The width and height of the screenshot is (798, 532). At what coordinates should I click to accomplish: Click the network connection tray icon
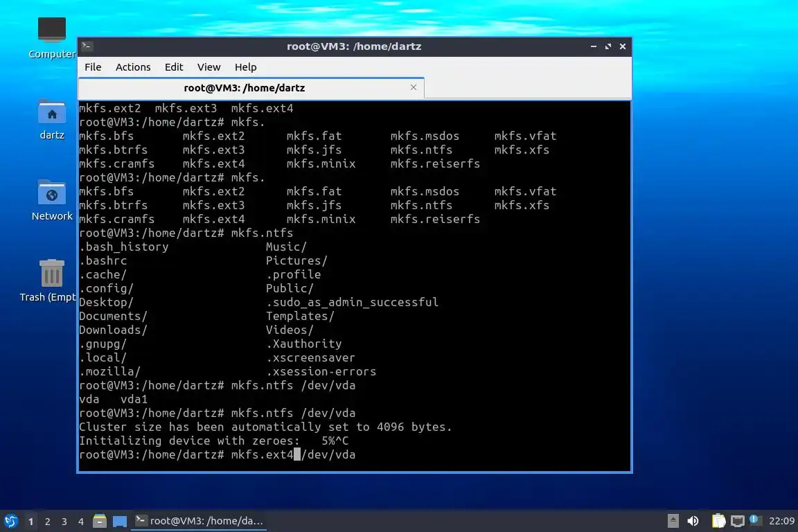click(x=738, y=521)
